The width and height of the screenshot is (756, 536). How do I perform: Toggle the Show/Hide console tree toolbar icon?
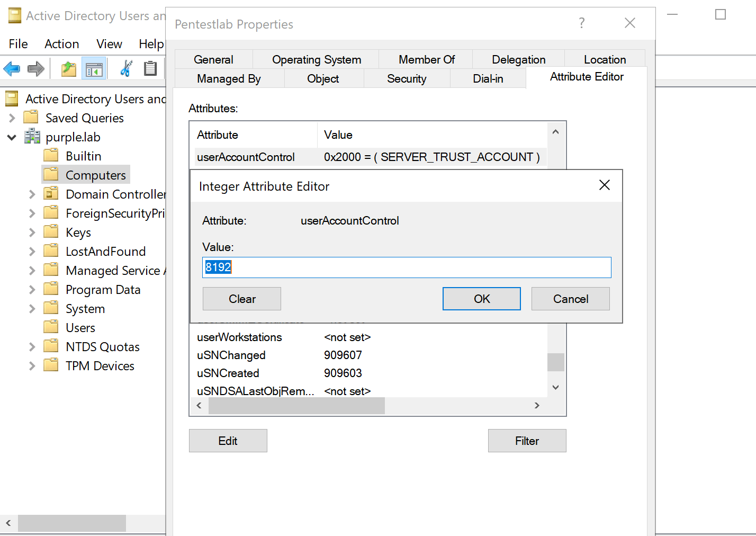pos(94,68)
